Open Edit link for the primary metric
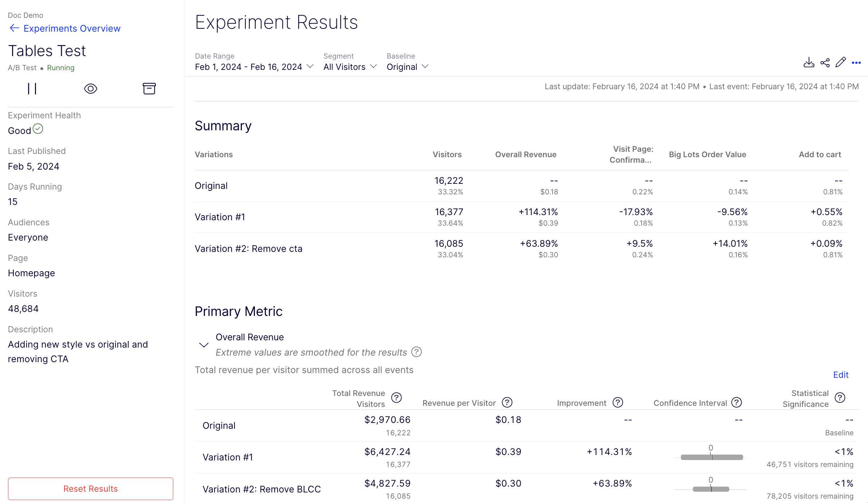Screen dimensions: 868x503 (840, 375)
